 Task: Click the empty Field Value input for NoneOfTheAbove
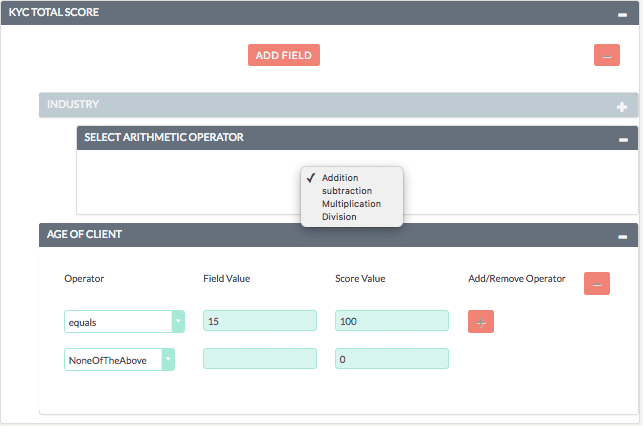coord(260,359)
